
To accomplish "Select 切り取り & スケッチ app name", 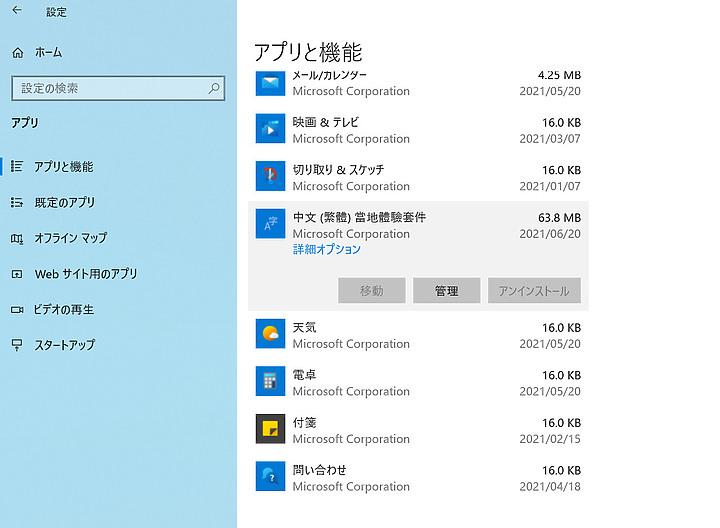I will (x=338, y=170).
